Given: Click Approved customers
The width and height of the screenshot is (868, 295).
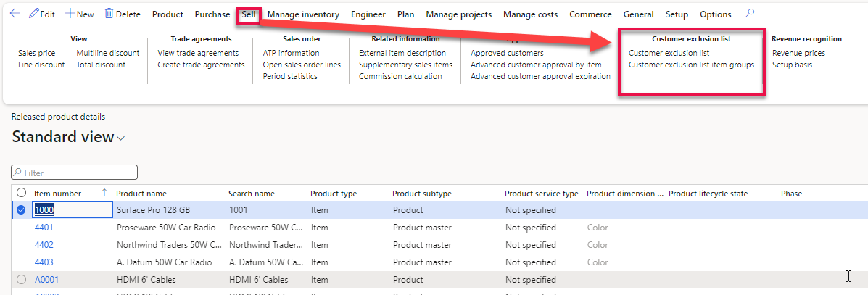Looking at the screenshot, I should [x=507, y=53].
